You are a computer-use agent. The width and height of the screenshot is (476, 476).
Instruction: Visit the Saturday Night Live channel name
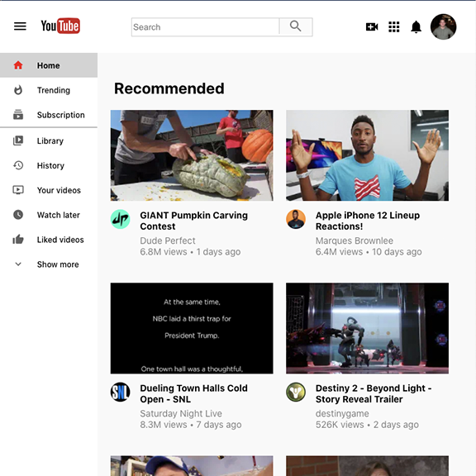point(181,413)
